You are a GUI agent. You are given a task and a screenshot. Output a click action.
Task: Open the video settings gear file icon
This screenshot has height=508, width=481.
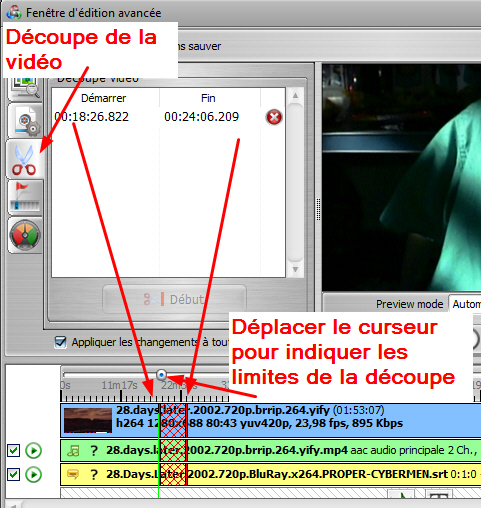click(x=25, y=121)
